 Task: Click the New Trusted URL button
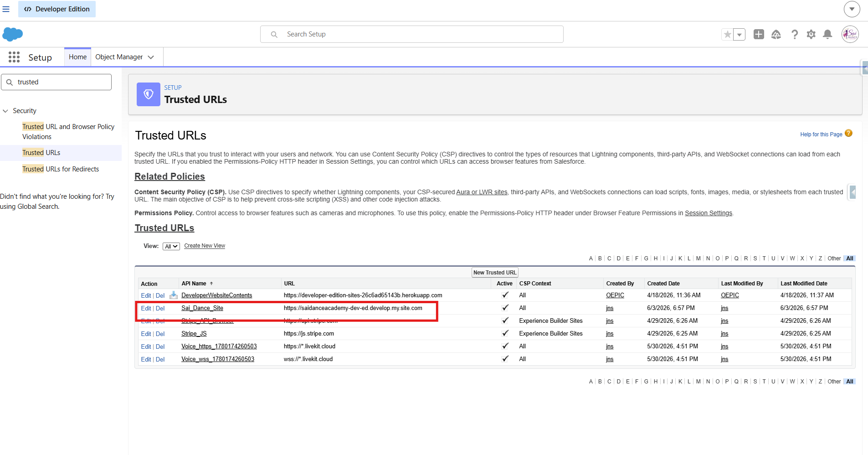(495, 273)
